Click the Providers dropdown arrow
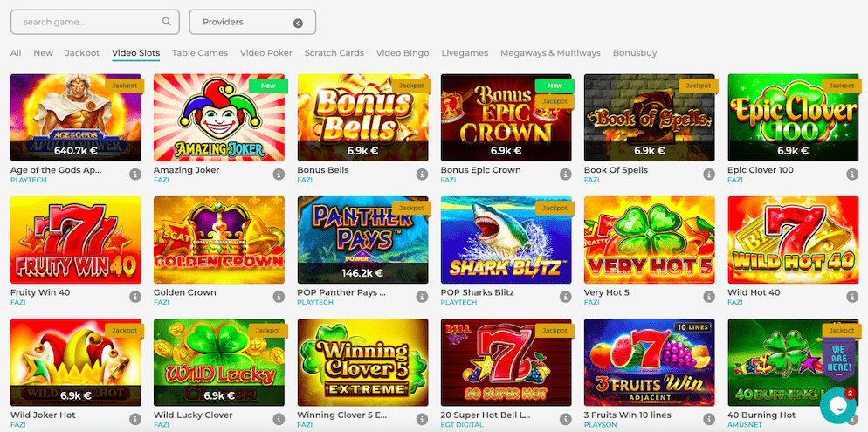868x432 pixels. click(298, 23)
